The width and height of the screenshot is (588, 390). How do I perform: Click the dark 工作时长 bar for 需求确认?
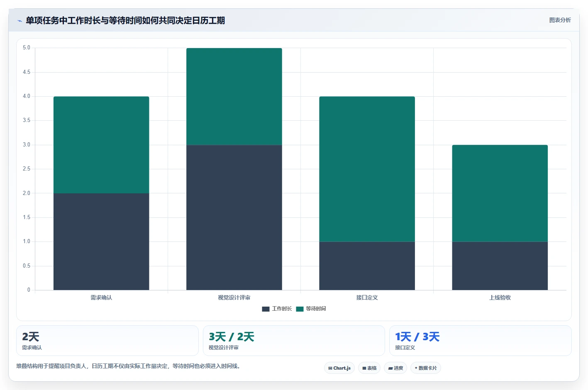101,241
